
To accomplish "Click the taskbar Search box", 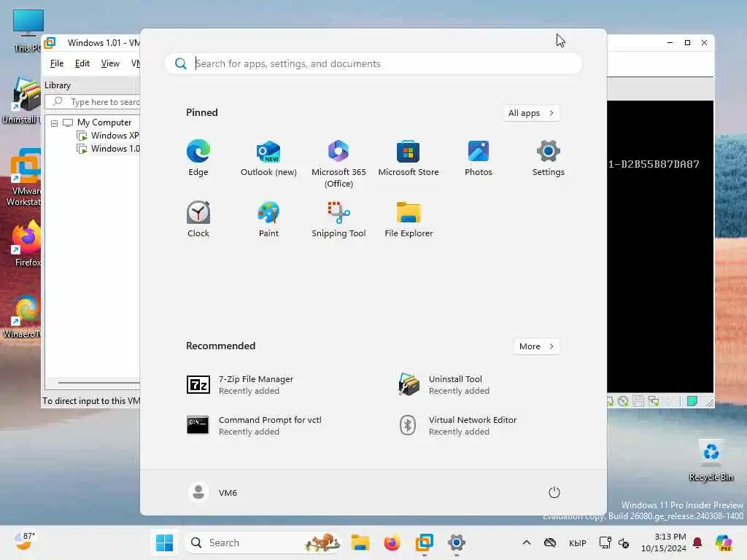I will [x=263, y=542].
